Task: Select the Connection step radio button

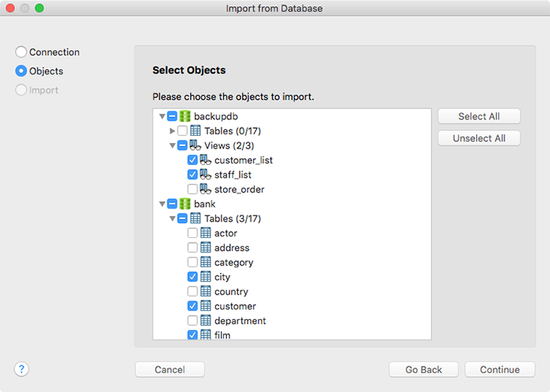Action: tap(21, 52)
